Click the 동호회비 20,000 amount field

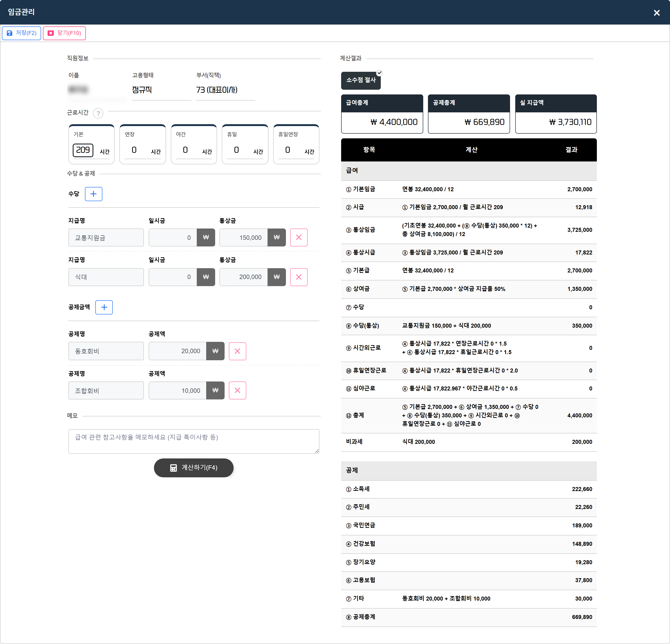click(x=177, y=351)
